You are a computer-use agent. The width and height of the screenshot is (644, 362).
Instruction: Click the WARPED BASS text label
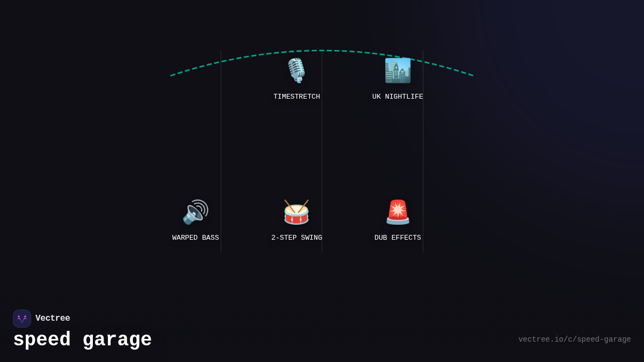195,238
